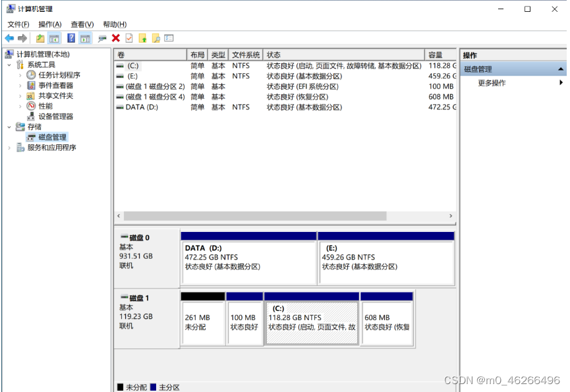Click the forward navigation arrow icon
Viewport: 570px width, 392px height.
[x=21, y=38]
